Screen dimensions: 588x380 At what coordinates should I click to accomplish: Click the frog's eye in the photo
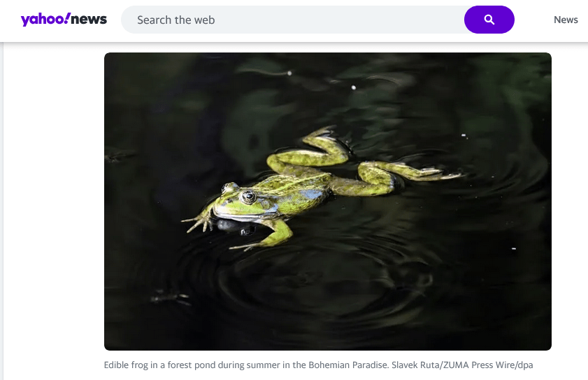(248, 196)
